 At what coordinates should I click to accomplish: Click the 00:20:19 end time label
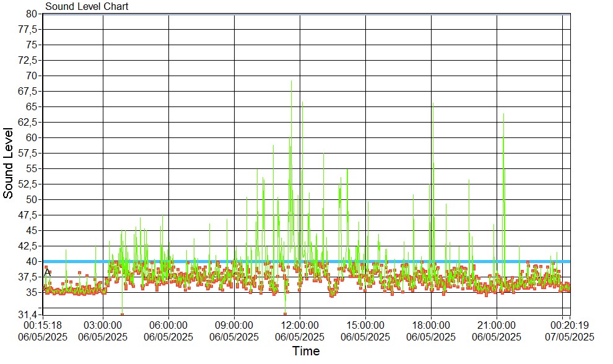coord(570,324)
